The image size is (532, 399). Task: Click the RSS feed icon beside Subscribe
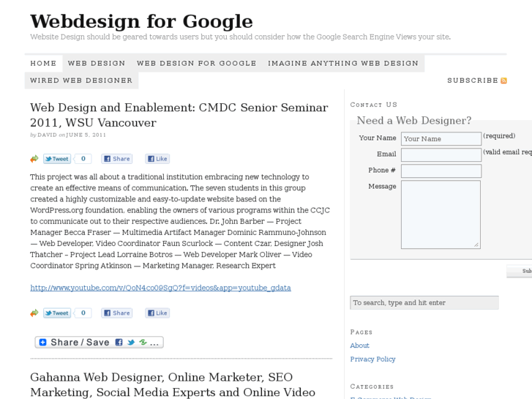(503, 81)
